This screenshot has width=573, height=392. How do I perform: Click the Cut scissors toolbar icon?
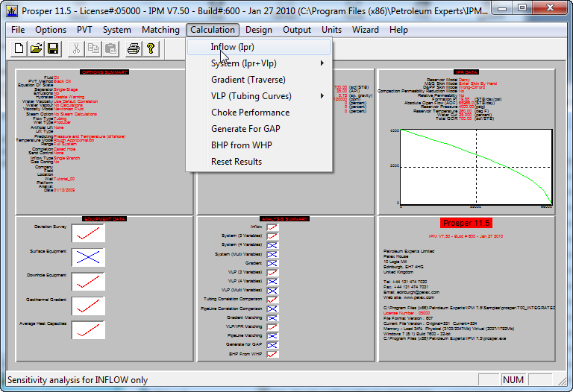coord(76,48)
